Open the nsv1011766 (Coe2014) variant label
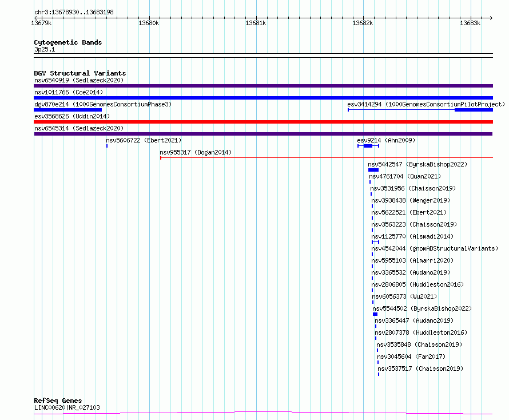Viewport: 509px width, 420px height. [x=69, y=92]
